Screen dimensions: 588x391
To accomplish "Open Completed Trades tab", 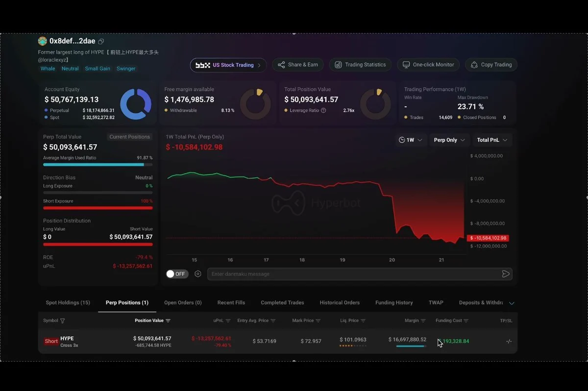I will [282, 303].
